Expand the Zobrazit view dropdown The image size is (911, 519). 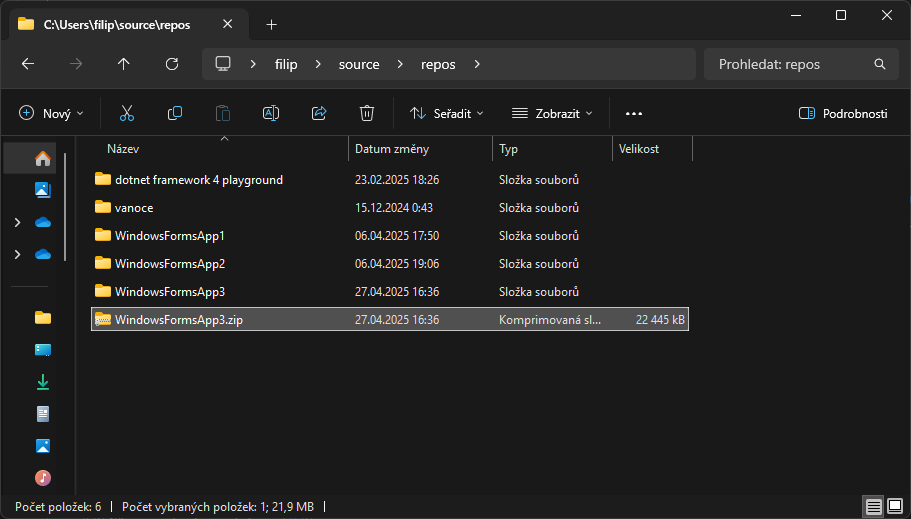pyautogui.click(x=552, y=113)
